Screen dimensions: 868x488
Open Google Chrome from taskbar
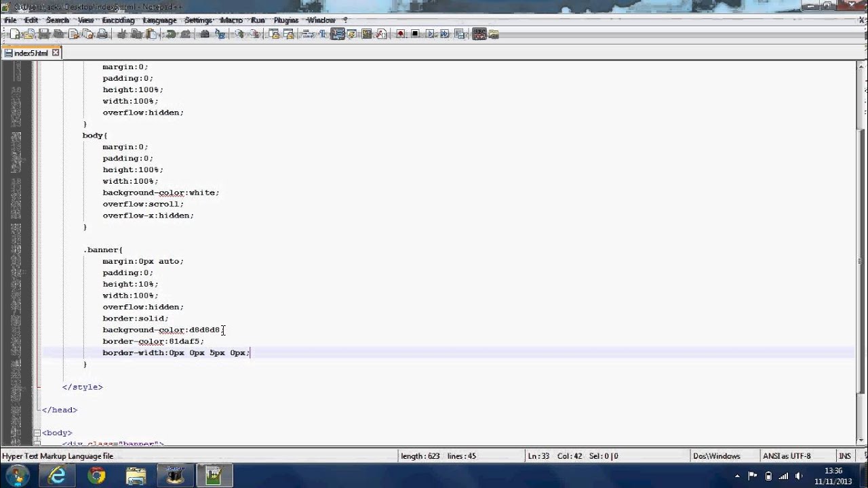(97, 476)
